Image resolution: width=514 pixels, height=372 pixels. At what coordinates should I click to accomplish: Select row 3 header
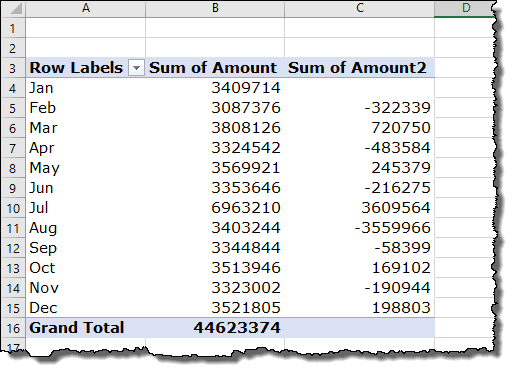[13, 68]
